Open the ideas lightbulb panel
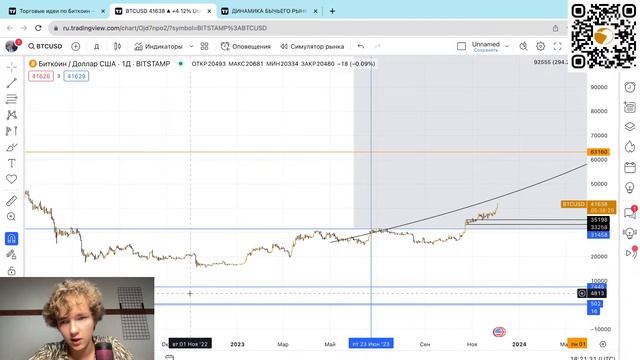This screenshot has width=640, height=360. coord(630,187)
